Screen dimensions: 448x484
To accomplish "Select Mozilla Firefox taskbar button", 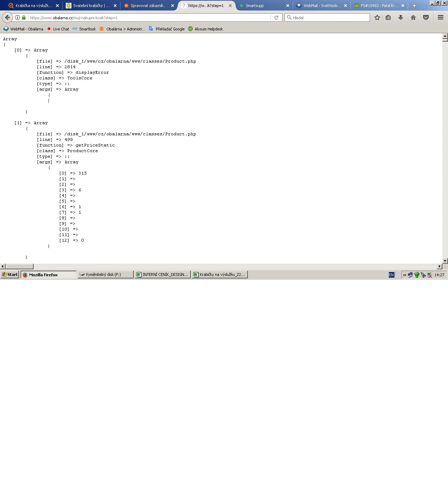I will [49, 275].
